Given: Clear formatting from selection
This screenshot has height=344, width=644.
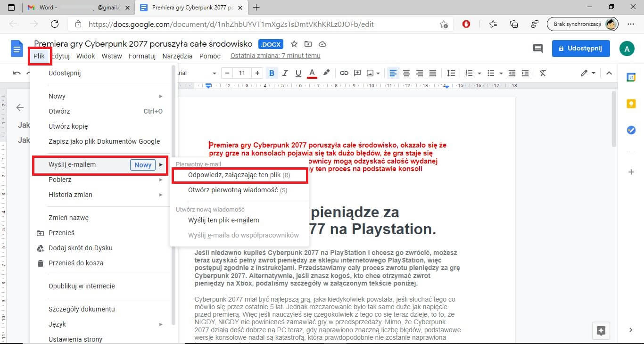Looking at the screenshot, I should (543, 73).
